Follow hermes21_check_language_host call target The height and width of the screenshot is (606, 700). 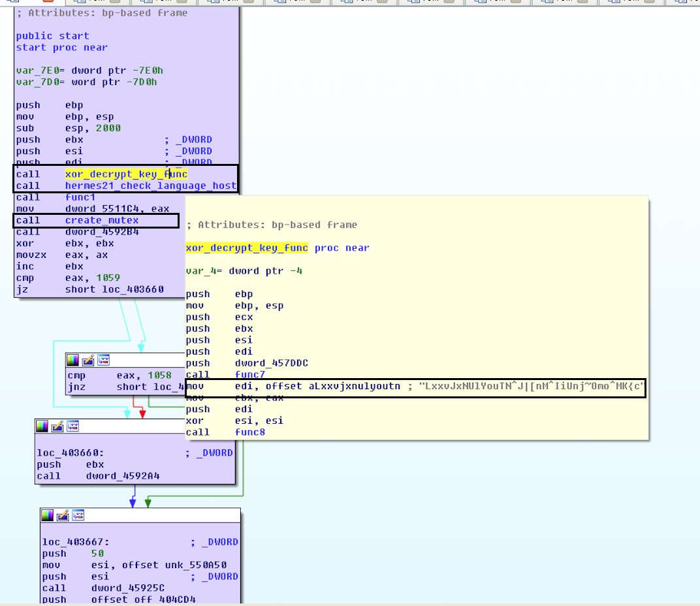[x=151, y=185]
